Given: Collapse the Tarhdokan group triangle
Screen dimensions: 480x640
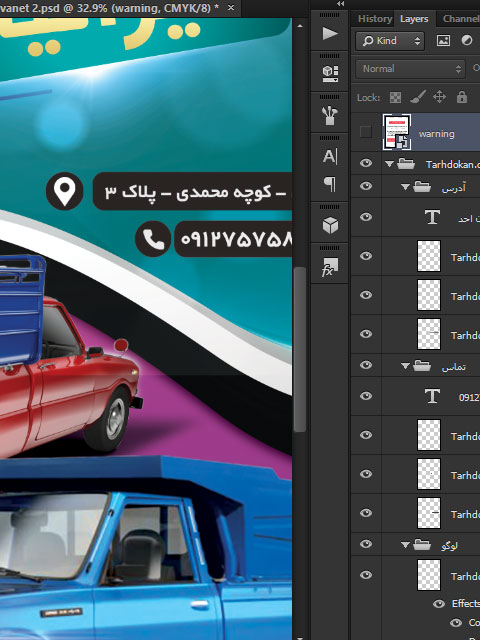Looking at the screenshot, I should 389,164.
